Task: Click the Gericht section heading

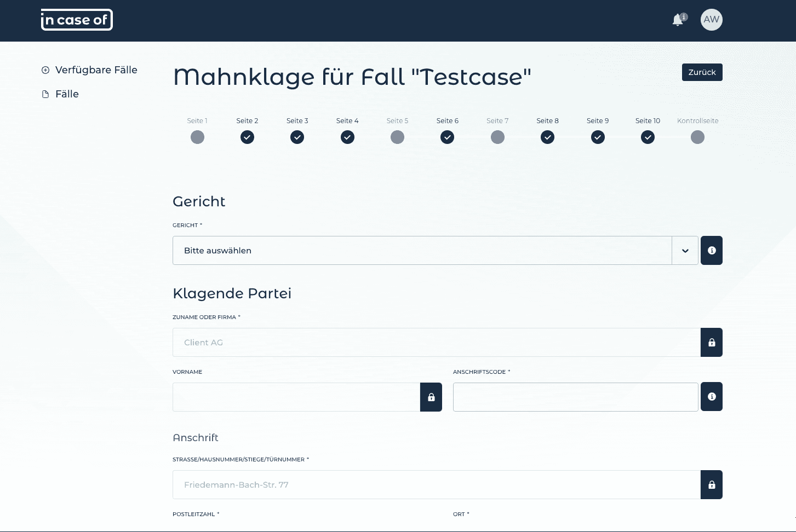Action: coord(199,201)
